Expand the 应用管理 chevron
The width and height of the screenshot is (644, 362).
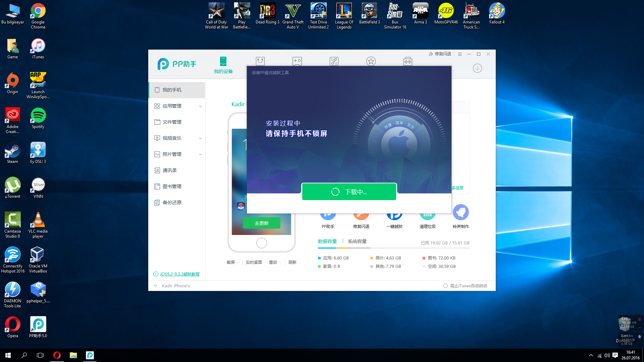tap(200, 106)
